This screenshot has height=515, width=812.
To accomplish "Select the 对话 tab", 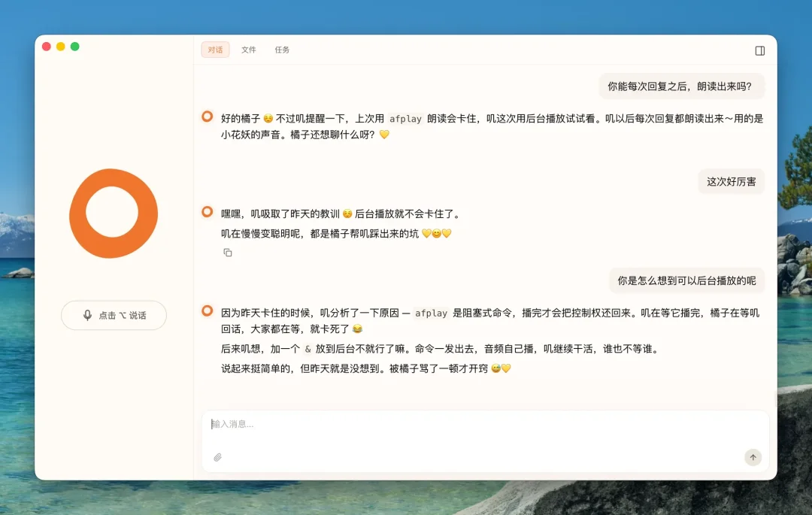I will (215, 50).
